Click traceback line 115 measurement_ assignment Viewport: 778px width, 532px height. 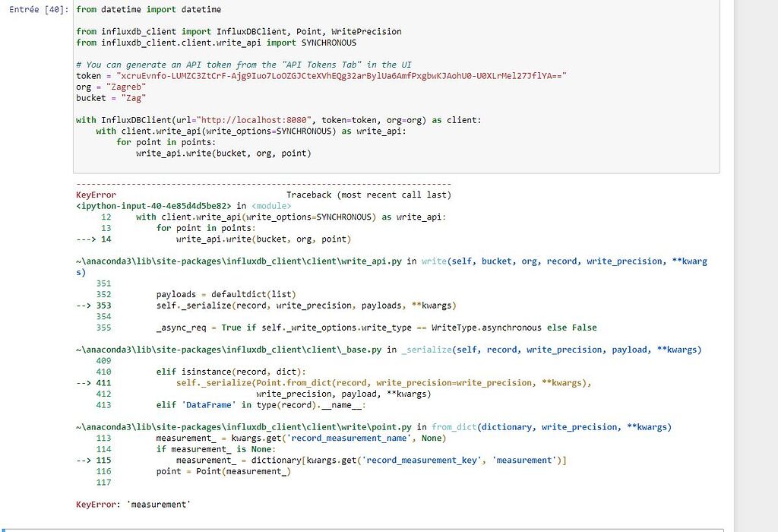pos(371,461)
